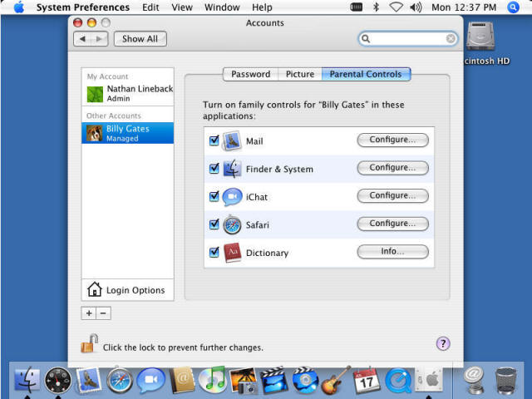
Task: Disable the iChat checkbox
Action: (214, 197)
